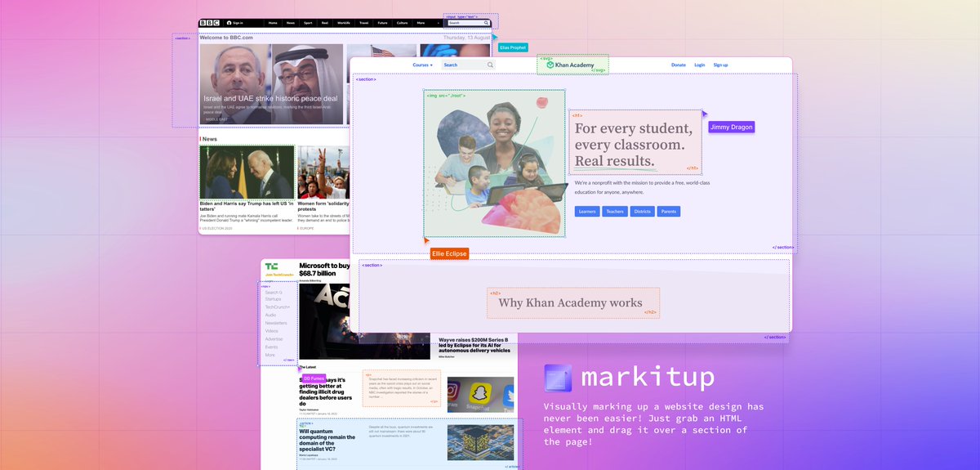
Task: Open Events in TechCrunch sidebar
Action: coord(271,347)
